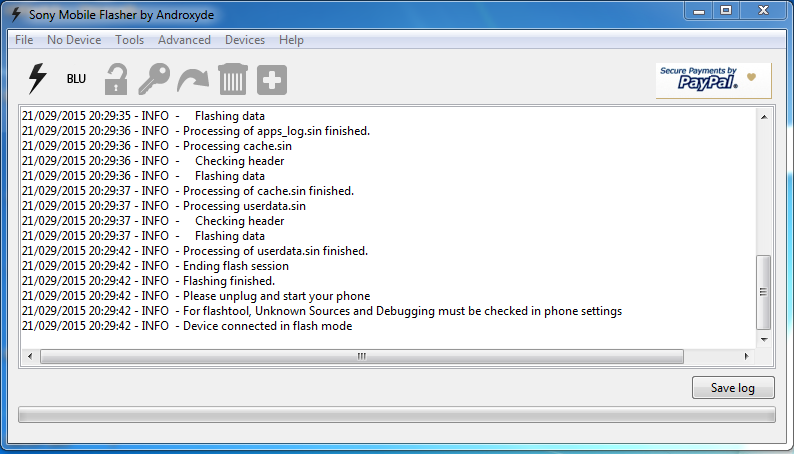Click the plus sign toolbar icon
Screen dimensions: 794x454
[x=271, y=80]
